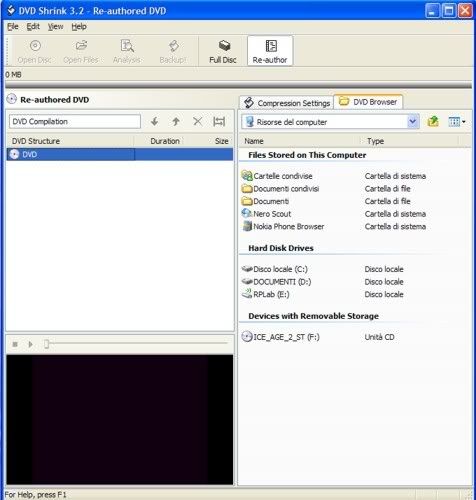Open the browser view style dropdown
Image resolution: width=476 pixels, height=500 pixels.
[457, 122]
